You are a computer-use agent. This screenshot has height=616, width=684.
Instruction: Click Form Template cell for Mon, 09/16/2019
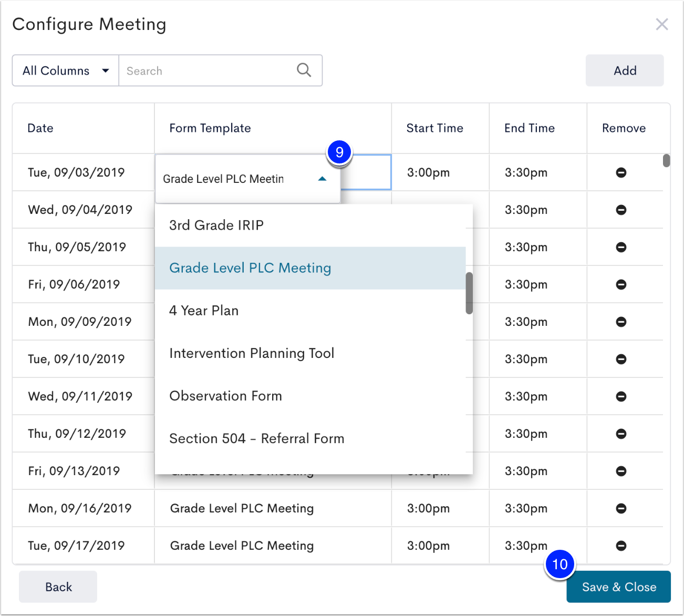coord(273,508)
